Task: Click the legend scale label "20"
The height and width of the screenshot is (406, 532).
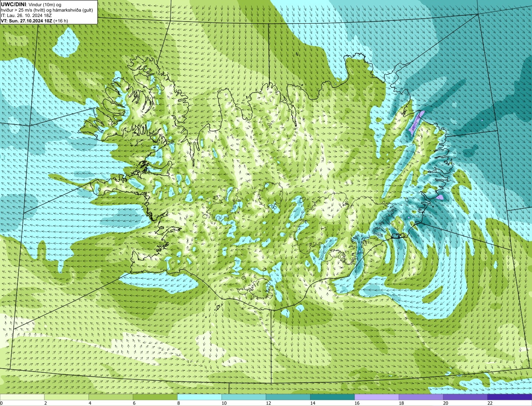Action: pyautogui.click(x=446, y=403)
